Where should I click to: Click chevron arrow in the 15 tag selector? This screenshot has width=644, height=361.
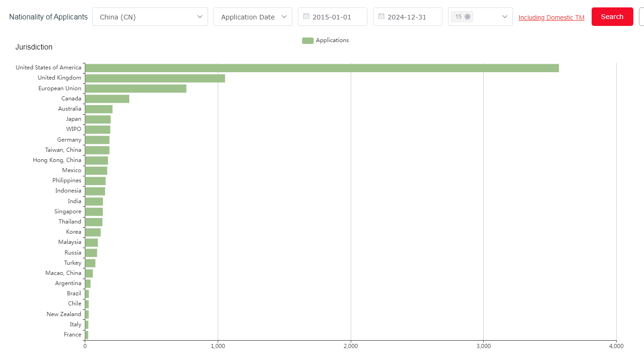coord(505,17)
